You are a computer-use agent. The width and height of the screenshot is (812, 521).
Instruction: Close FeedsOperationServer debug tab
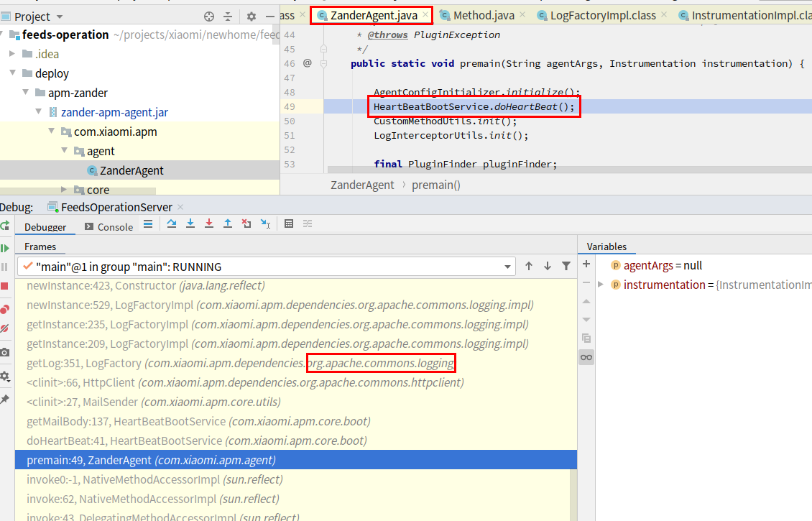[x=180, y=207]
